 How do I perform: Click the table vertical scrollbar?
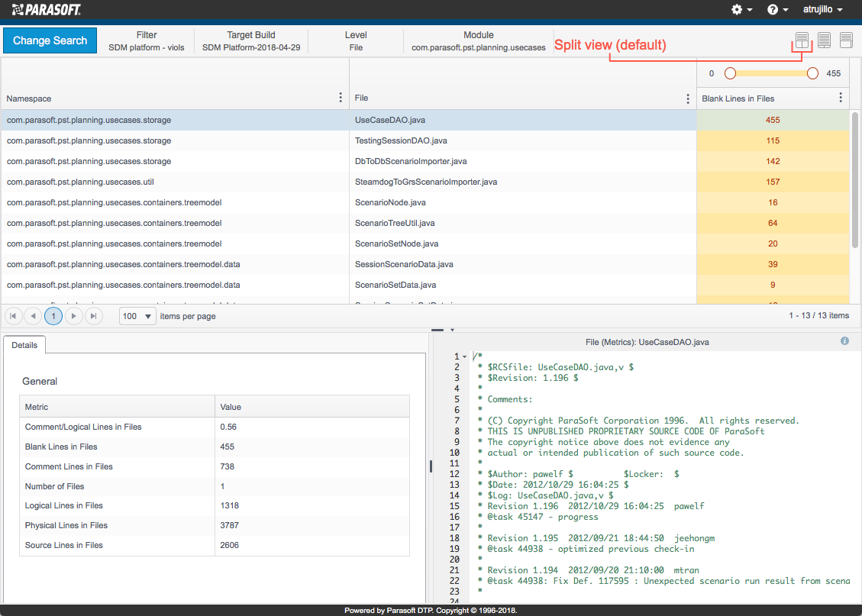click(855, 179)
